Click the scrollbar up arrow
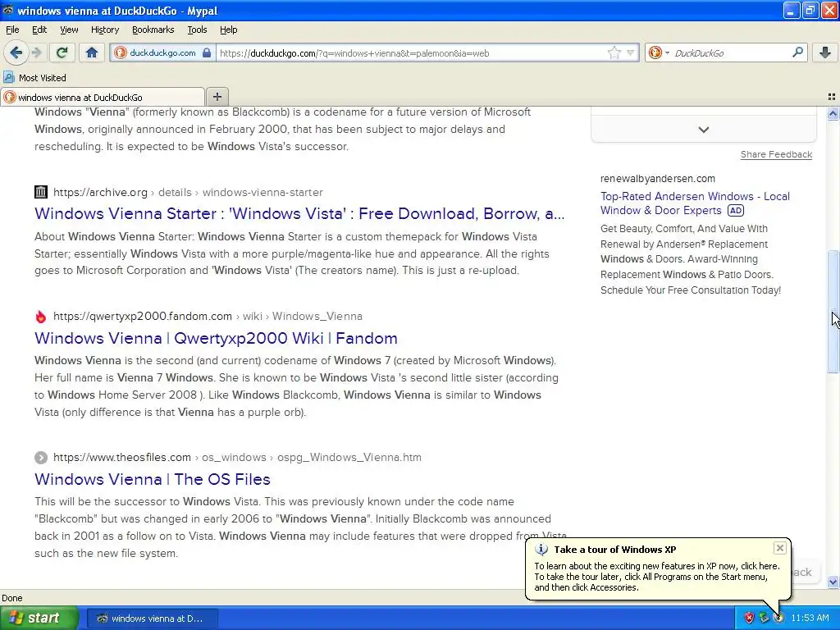 [833, 113]
